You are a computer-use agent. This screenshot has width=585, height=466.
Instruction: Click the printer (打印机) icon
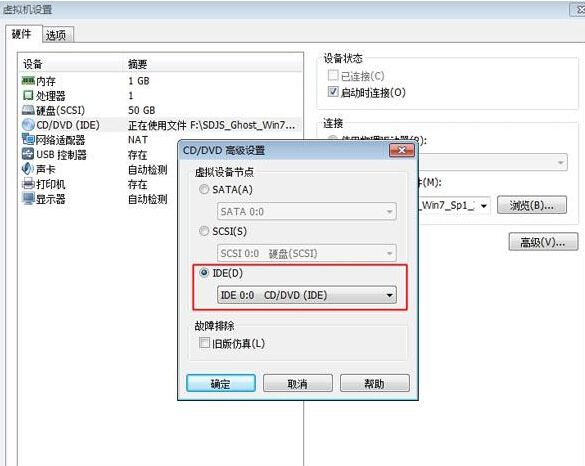pos(28,184)
